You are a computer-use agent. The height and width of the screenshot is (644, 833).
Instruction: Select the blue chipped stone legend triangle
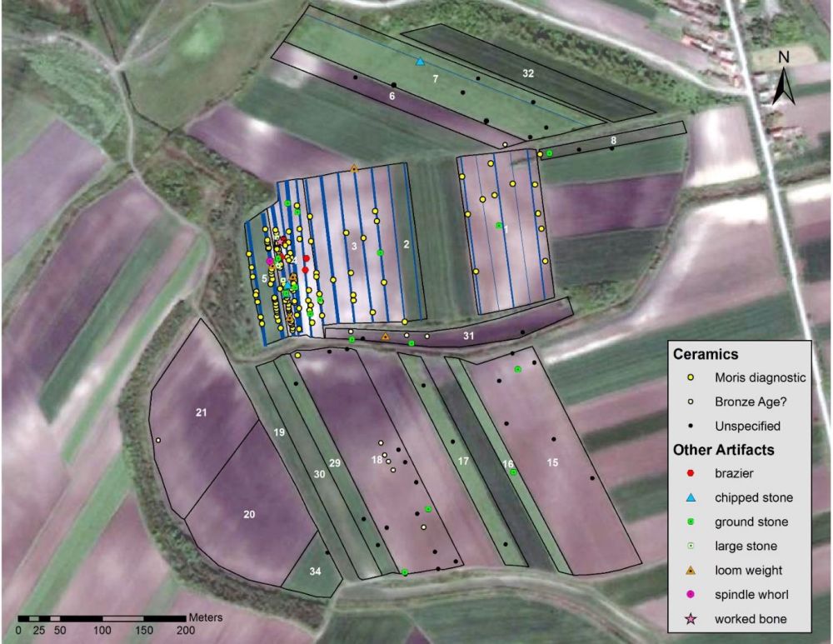click(x=691, y=497)
